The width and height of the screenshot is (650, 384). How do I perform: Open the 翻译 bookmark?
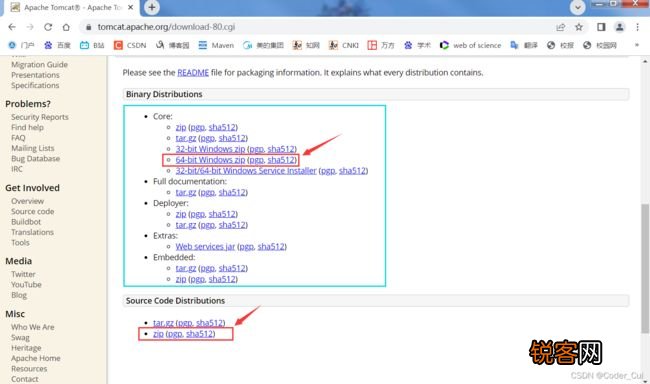click(x=524, y=45)
